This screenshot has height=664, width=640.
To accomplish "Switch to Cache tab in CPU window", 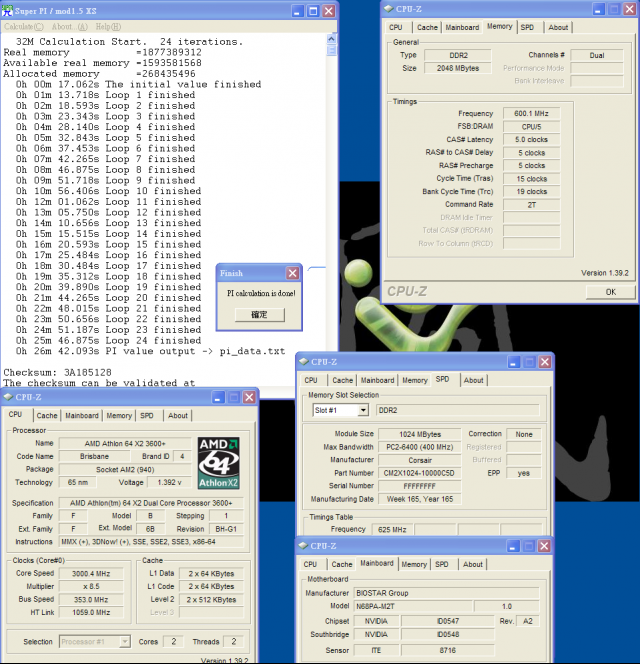I will pos(47,415).
